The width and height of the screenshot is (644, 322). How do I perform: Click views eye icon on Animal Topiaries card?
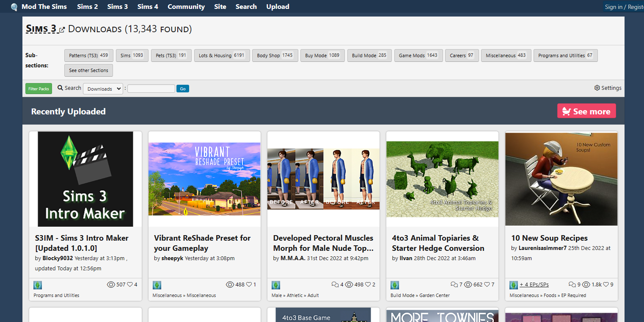tap(468, 285)
